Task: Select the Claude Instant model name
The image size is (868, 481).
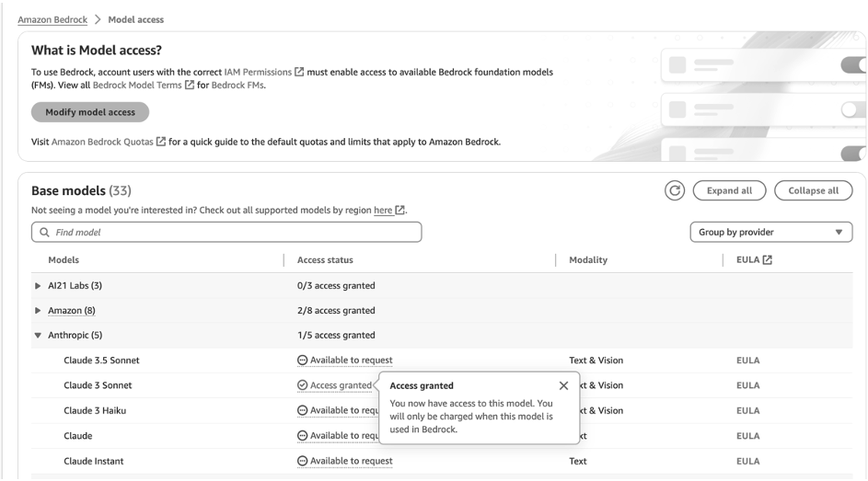Action: coord(94,461)
